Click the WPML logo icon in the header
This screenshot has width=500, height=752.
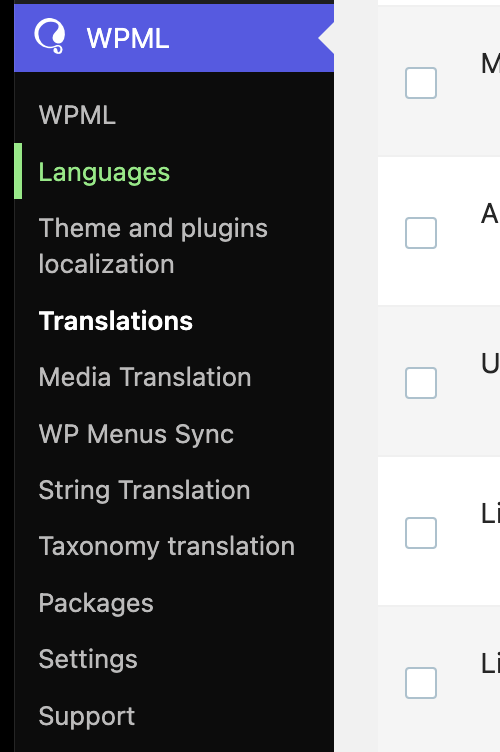tap(50, 36)
